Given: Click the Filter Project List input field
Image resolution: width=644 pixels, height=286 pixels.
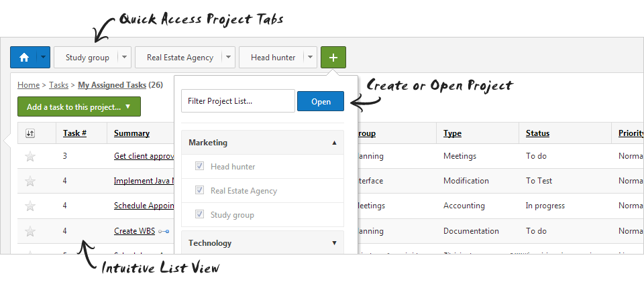Looking at the screenshot, I should tap(237, 101).
